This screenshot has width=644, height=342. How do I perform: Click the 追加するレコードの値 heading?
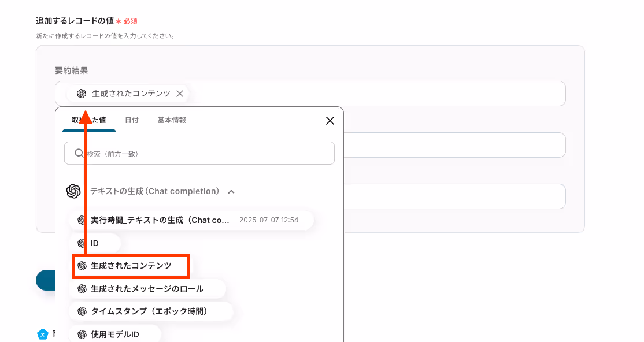tap(75, 21)
